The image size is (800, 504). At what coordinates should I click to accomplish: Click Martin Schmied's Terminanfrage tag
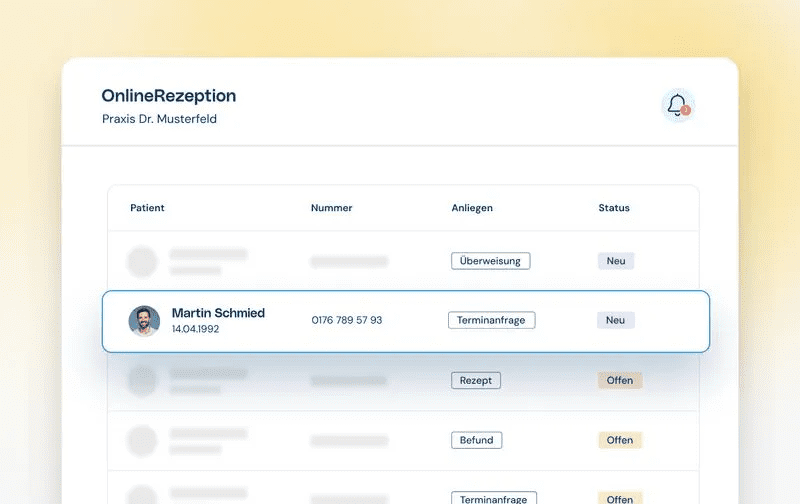point(492,321)
